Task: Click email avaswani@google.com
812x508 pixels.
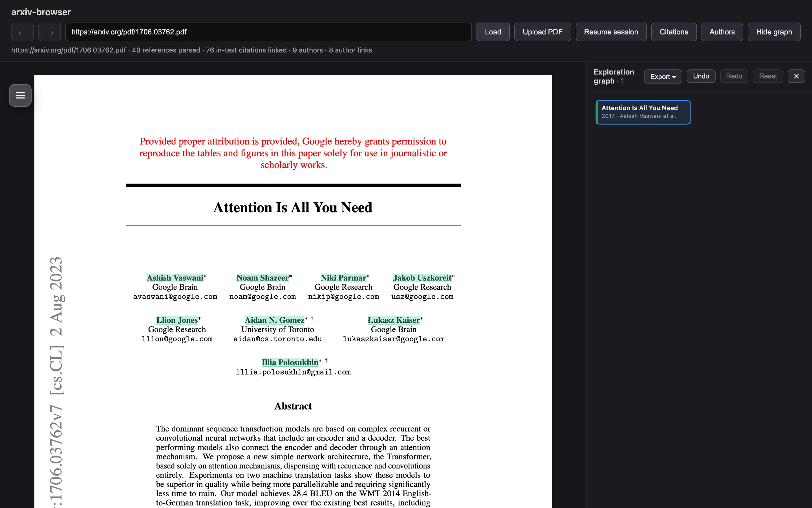Action: click(175, 297)
